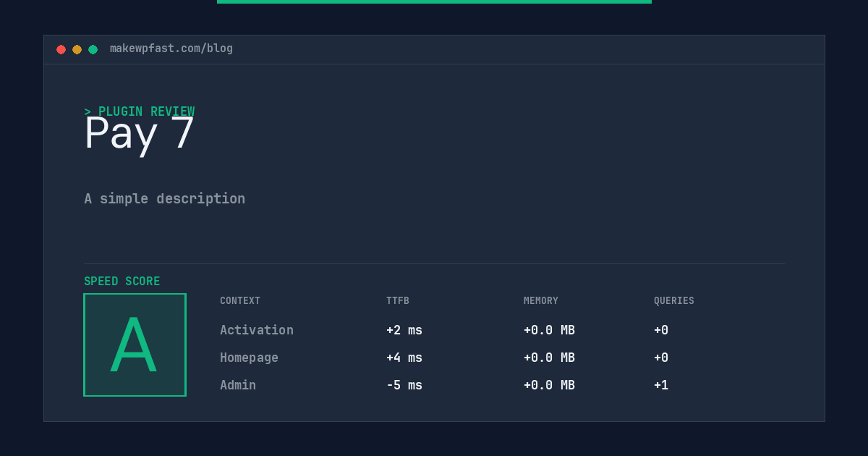Click the 'SPEED SCORE' heading

point(122,282)
